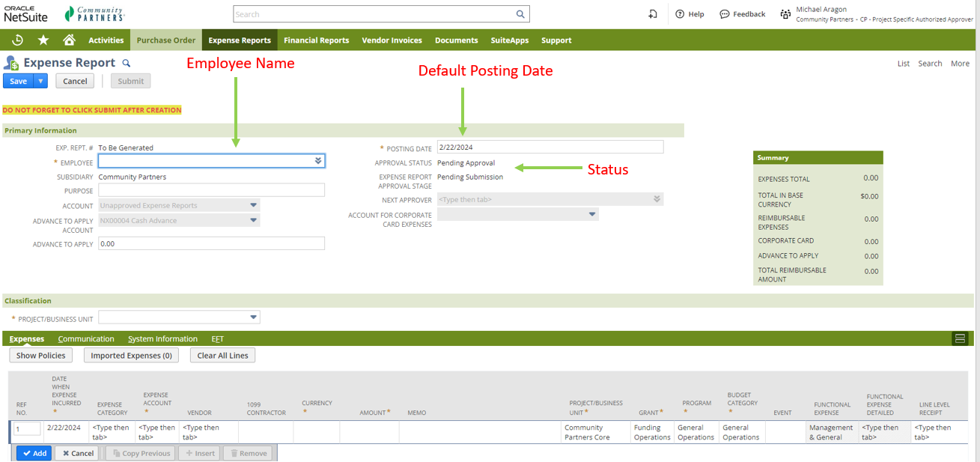Click the magnifier in the global search box
Image resolution: width=980 pixels, height=462 pixels.
click(520, 14)
